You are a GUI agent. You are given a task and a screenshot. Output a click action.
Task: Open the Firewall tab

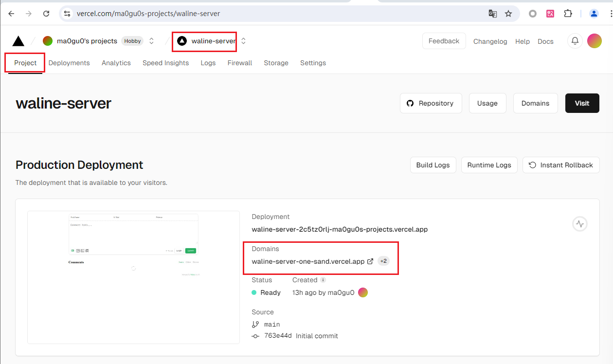[x=240, y=63]
